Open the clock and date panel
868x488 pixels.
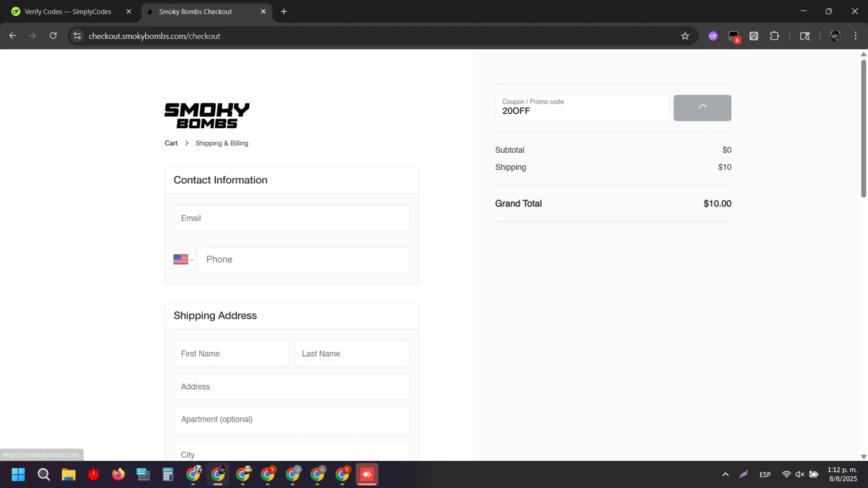tap(843, 475)
